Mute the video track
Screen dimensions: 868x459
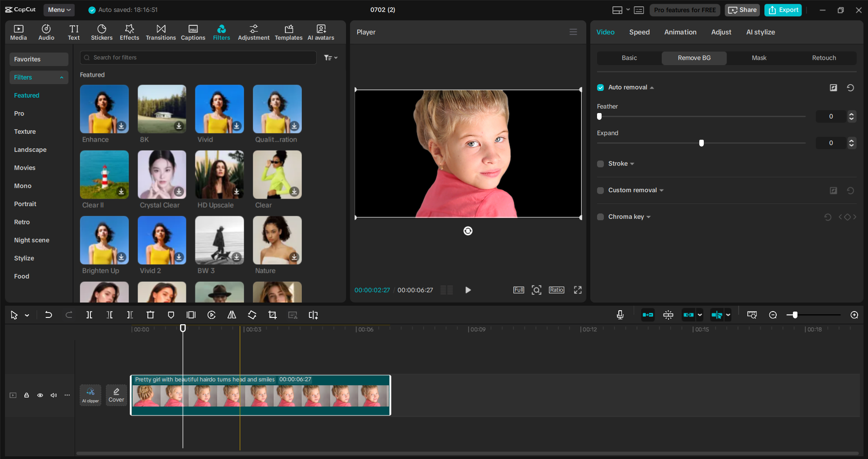click(54, 395)
